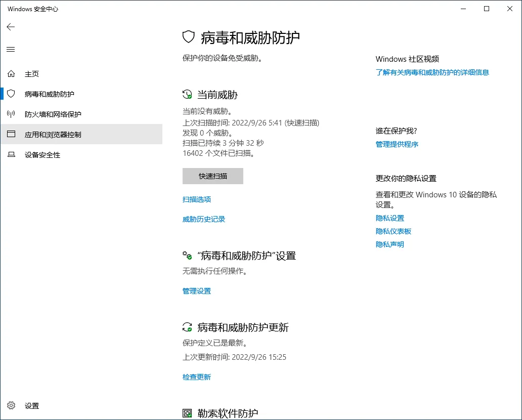View 威胁历史记录
The height and width of the screenshot is (420, 522).
tap(204, 219)
